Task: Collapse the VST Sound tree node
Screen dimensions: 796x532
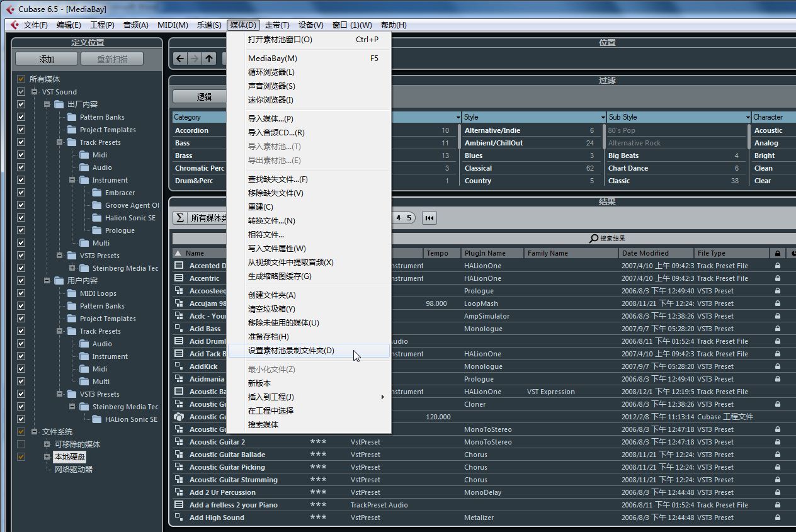Action: pyautogui.click(x=35, y=92)
